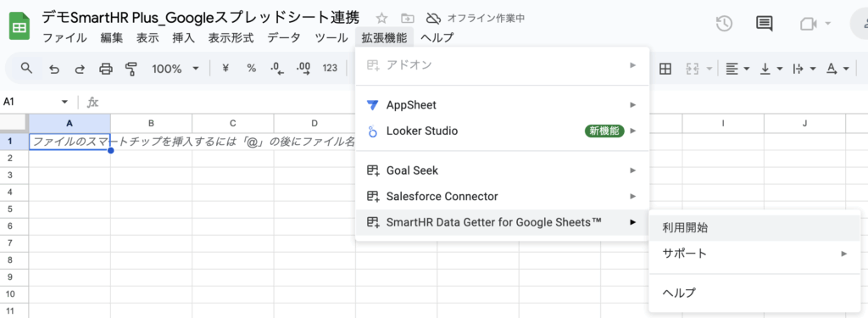Expand the Goal Seek submenu
The width and height of the screenshot is (868, 318).
[x=502, y=170]
